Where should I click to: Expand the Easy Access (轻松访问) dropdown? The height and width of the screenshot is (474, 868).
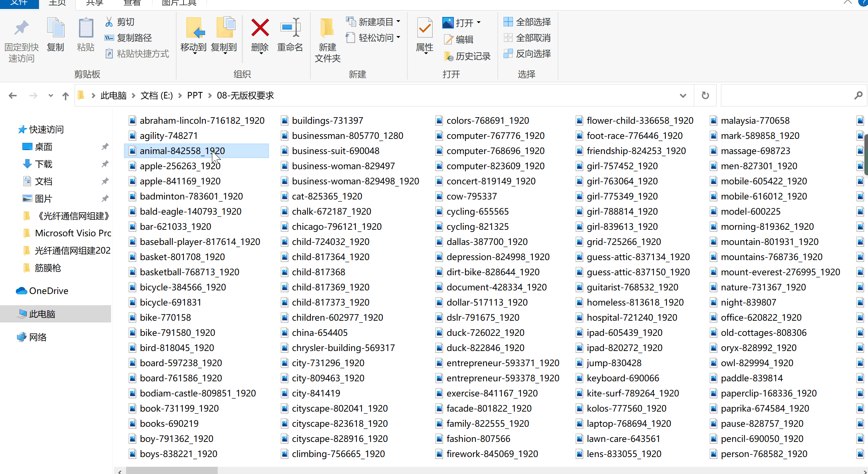click(x=398, y=38)
